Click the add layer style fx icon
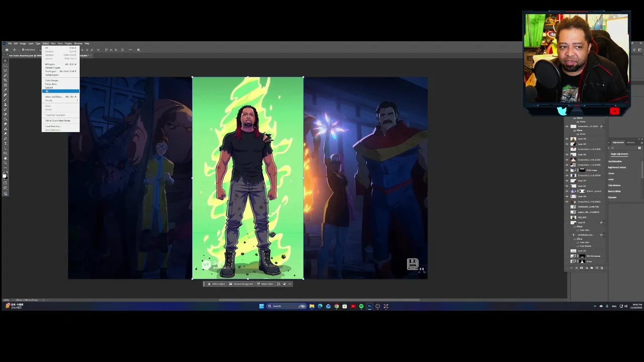Image resolution: width=644 pixels, height=362 pixels. coord(577,267)
